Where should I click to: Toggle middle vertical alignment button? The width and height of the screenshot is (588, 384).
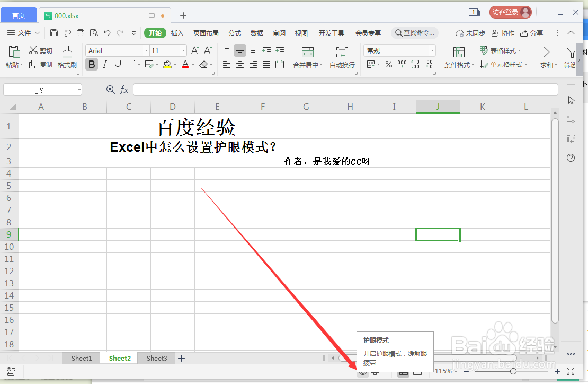tap(240, 50)
